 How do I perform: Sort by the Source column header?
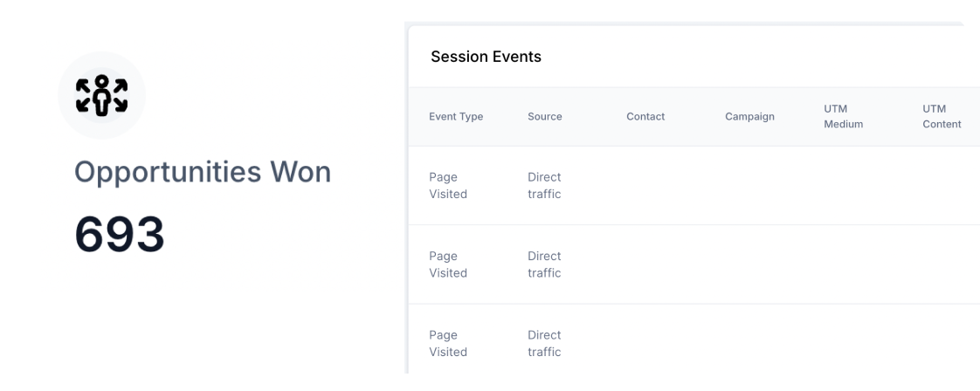(x=545, y=116)
